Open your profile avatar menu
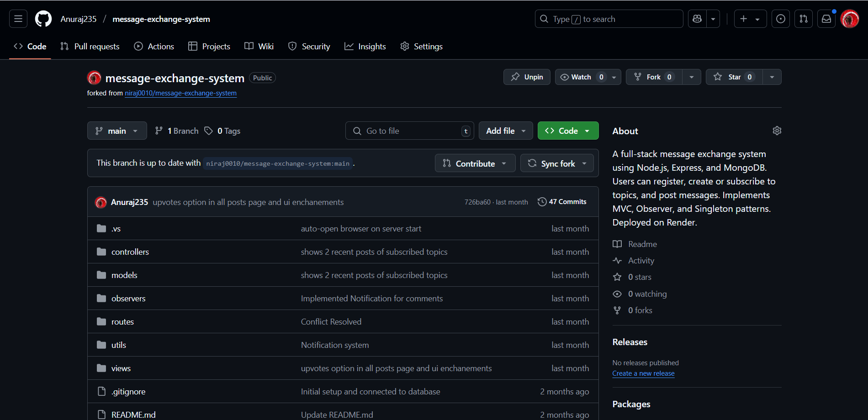 point(850,19)
